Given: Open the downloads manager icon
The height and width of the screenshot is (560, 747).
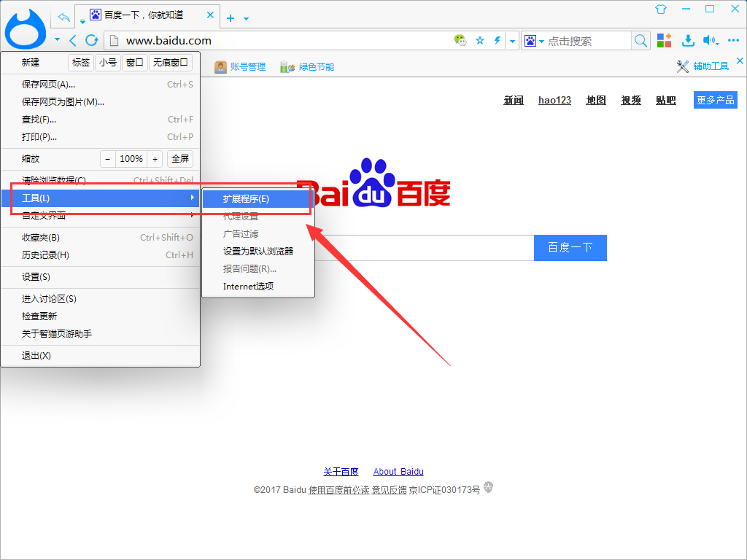Looking at the screenshot, I should tap(689, 42).
